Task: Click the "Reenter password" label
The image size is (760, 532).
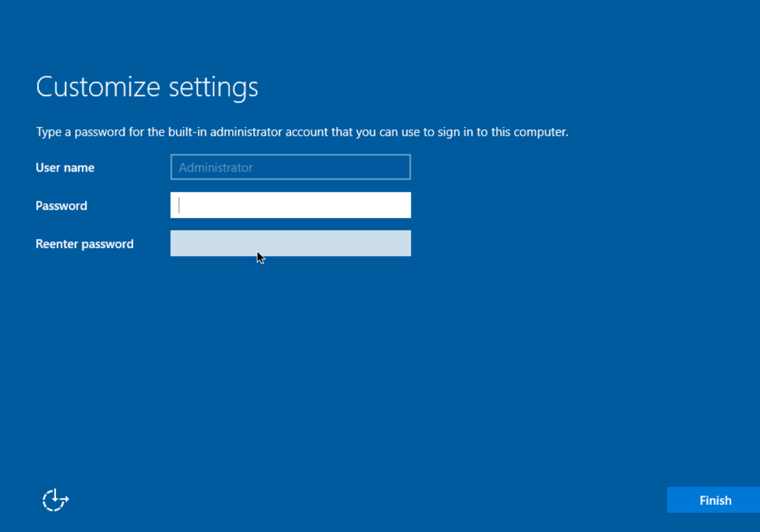Action: click(85, 244)
